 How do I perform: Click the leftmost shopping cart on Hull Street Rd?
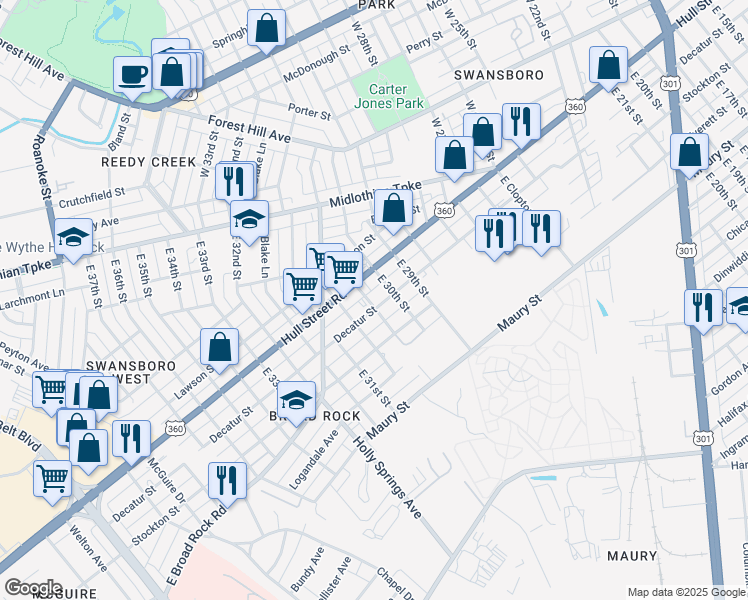302,287
